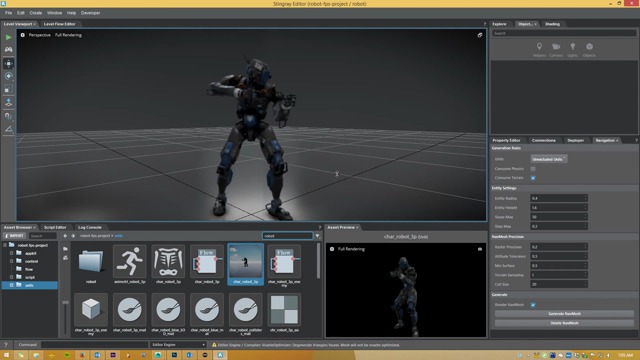
Task: Open Asset Preview settings gear icon
Action: coord(332,249)
